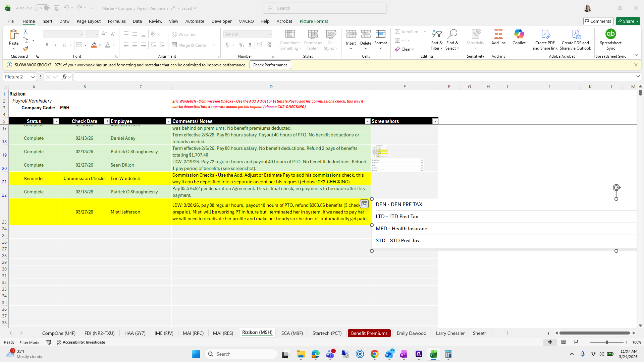Click the zoom slider handle
The image size is (644, 362).
(606, 342)
